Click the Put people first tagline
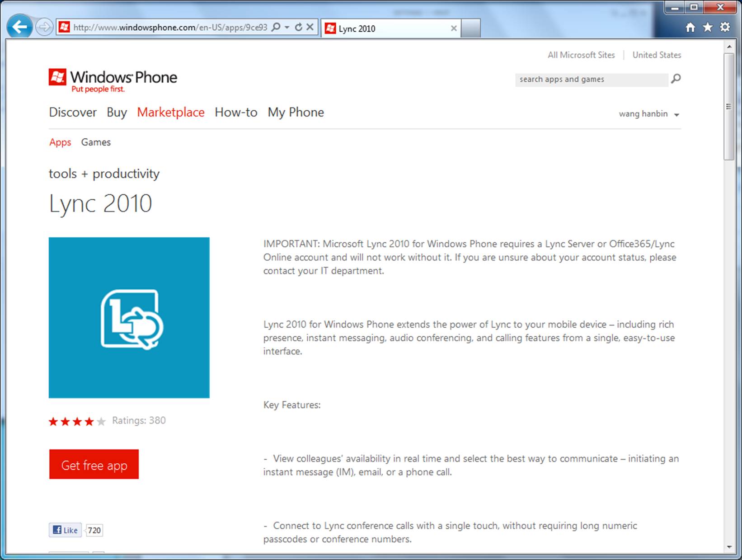 click(x=98, y=89)
